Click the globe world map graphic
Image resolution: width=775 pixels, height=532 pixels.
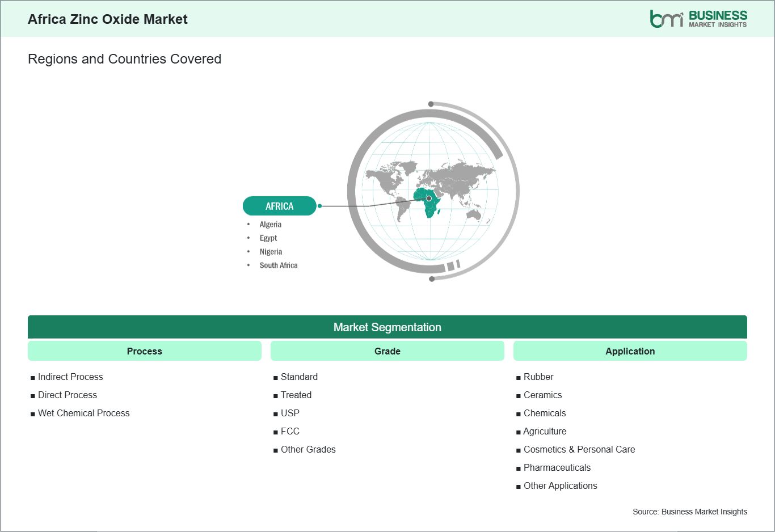[x=433, y=191]
